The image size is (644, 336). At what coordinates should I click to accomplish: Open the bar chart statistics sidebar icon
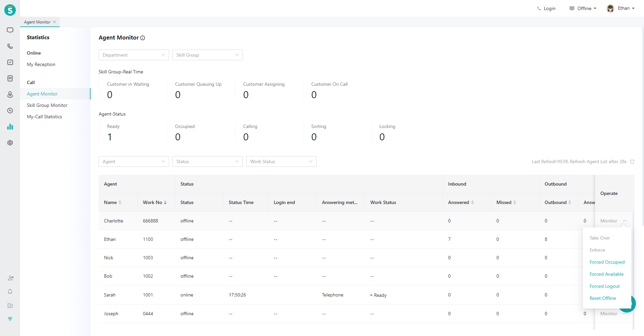[x=10, y=127]
